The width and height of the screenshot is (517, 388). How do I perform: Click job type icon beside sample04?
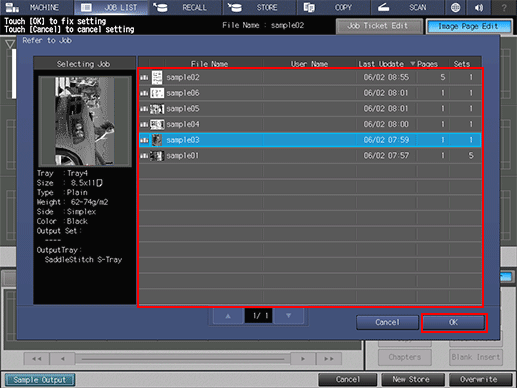tap(144, 124)
